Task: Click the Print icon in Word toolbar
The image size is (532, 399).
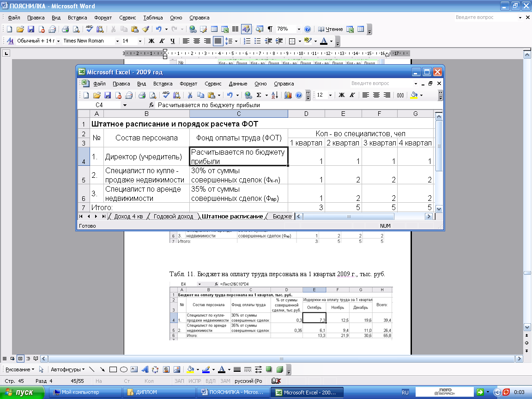Action: pos(65,29)
